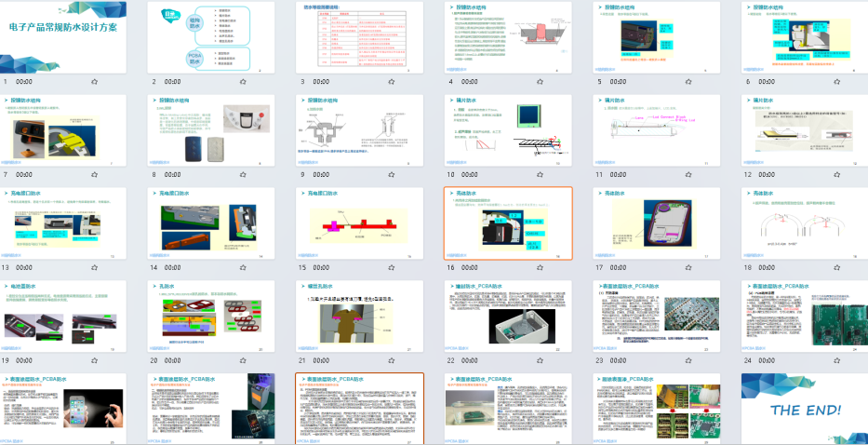This screenshot has height=445, width=868.
Task: Mark slide 16 using its star icon
Action: (x=541, y=268)
